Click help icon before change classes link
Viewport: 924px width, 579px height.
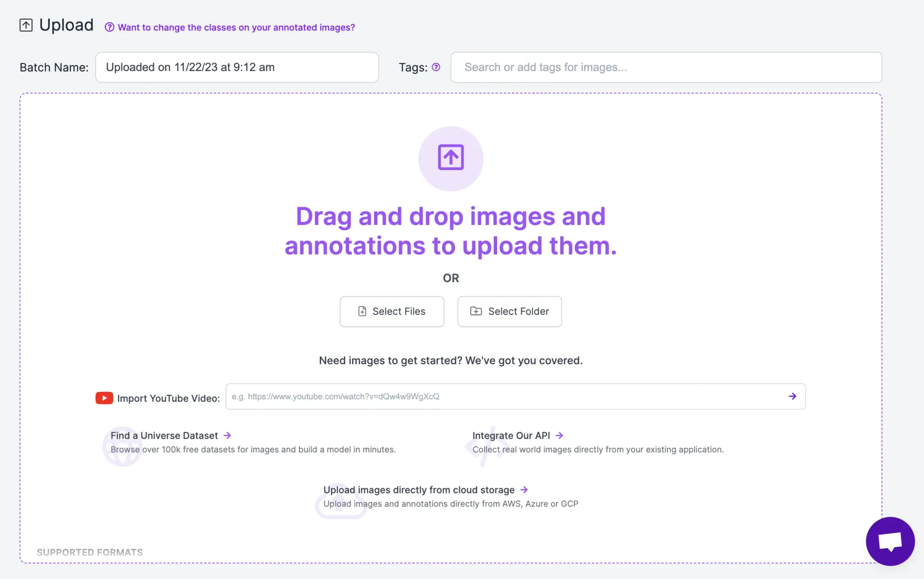(109, 27)
